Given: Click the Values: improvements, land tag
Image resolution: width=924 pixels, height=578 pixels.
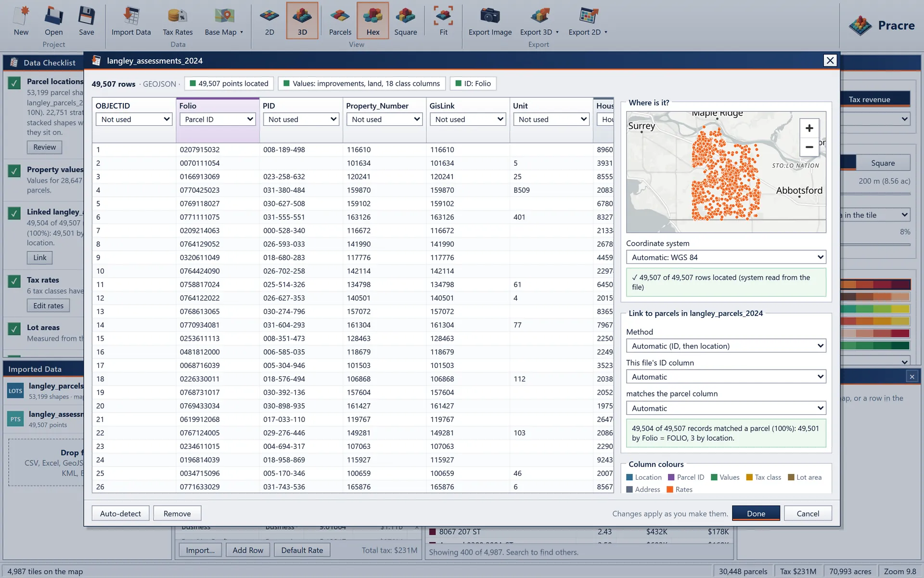Looking at the screenshot, I should (362, 83).
